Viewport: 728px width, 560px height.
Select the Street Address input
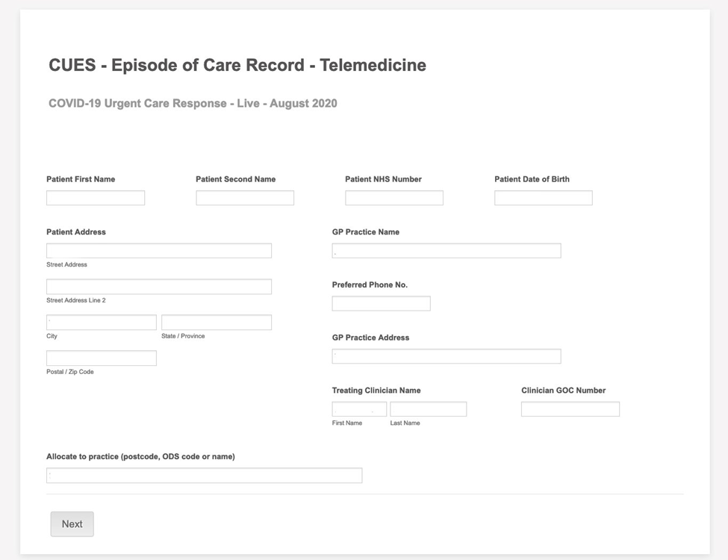(x=159, y=251)
